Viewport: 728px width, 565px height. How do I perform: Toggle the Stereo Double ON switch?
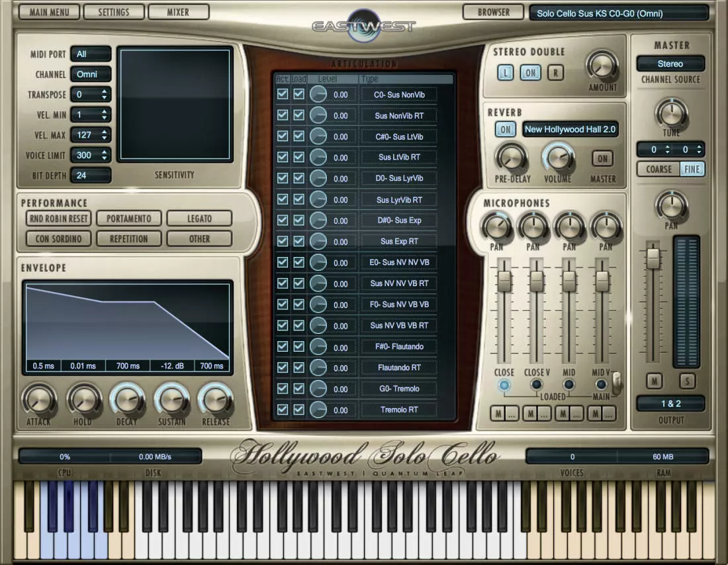tap(530, 72)
